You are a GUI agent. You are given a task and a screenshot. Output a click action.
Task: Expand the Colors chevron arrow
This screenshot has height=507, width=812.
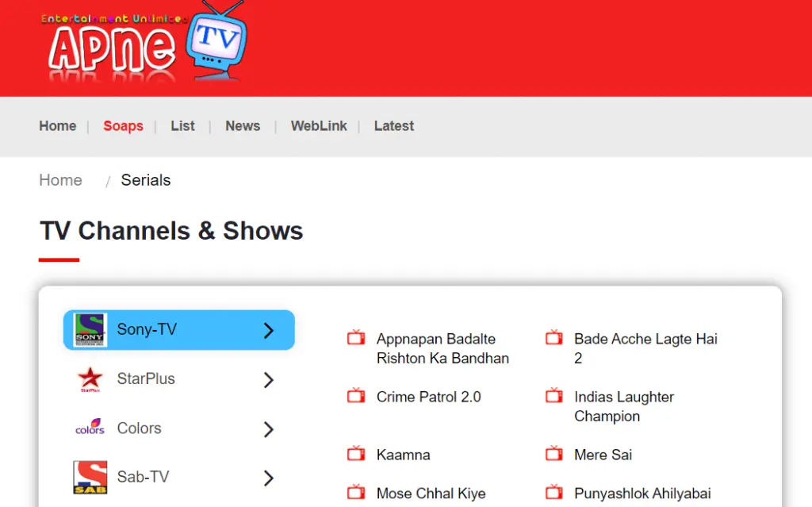[x=268, y=429]
